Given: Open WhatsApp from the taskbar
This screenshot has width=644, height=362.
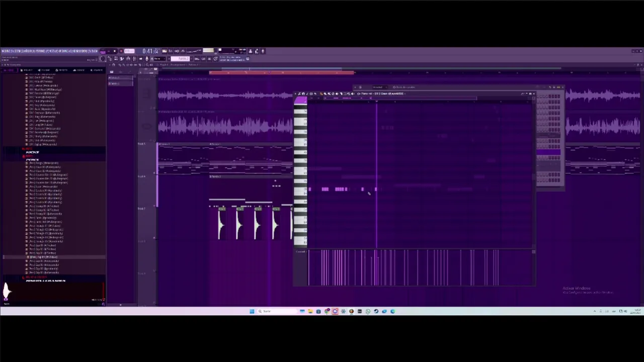Looking at the screenshot, I should pyautogui.click(x=368, y=311).
